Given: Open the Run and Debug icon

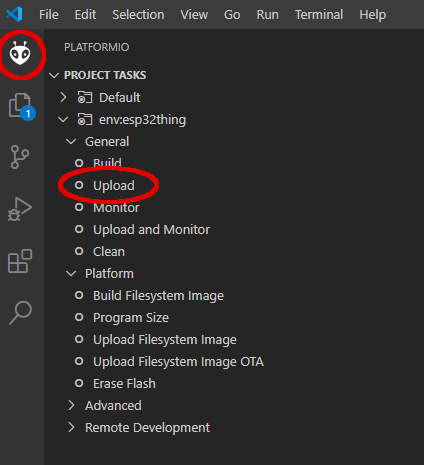Looking at the screenshot, I should [x=20, y=209].
